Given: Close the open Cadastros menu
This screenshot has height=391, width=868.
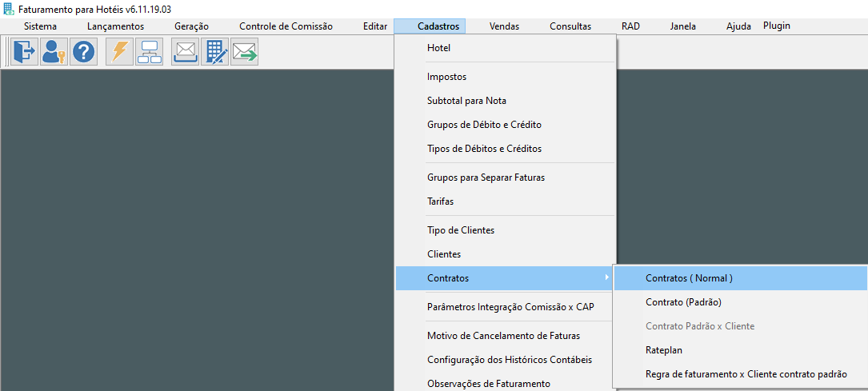Looking at the screenshot, I should click(x=430, y=26).
